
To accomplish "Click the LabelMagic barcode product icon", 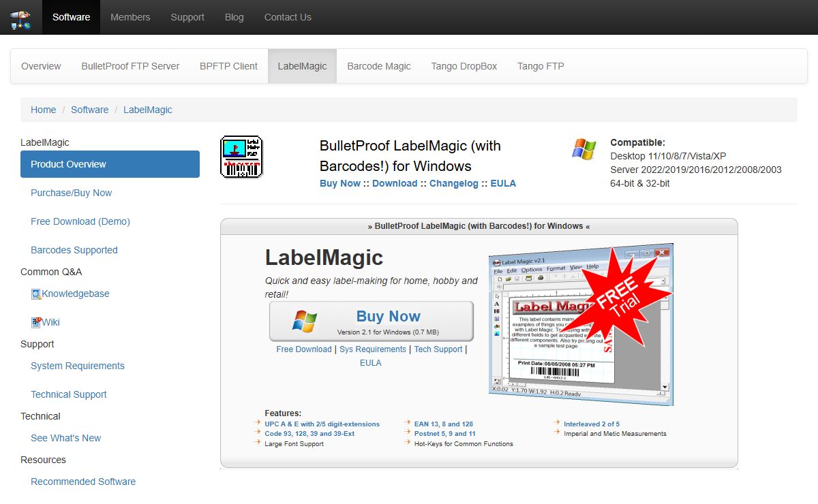I will (x=241, y=157).
